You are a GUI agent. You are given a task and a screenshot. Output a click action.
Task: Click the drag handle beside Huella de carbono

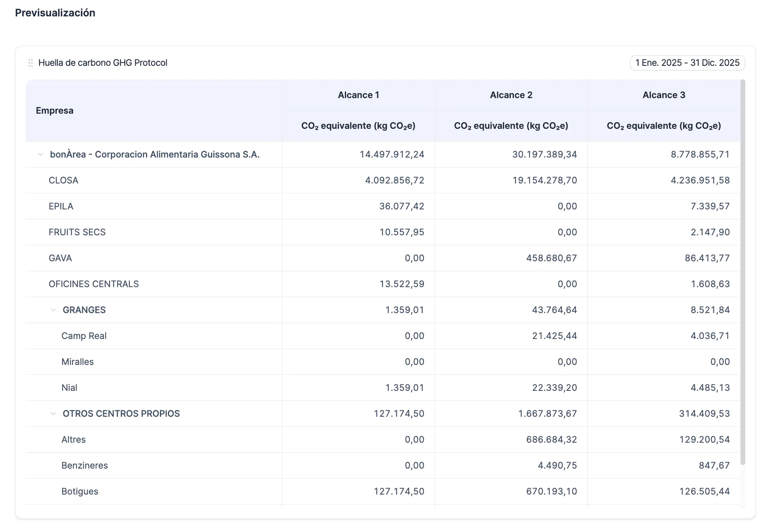[x=31, y=63]
